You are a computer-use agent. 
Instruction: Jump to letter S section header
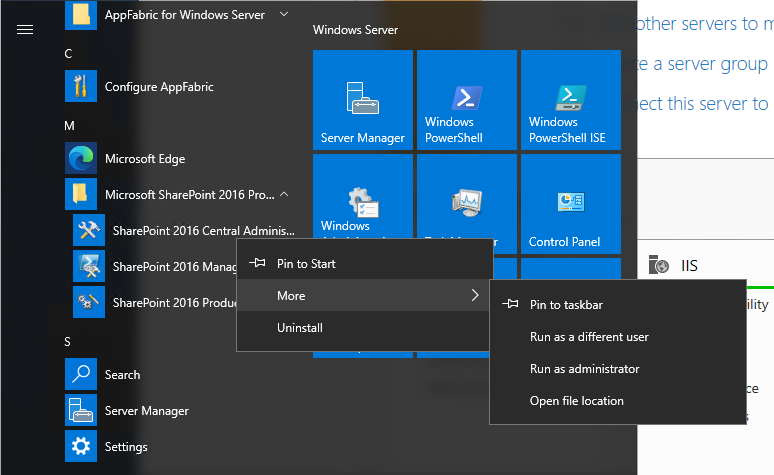[68, 342]
